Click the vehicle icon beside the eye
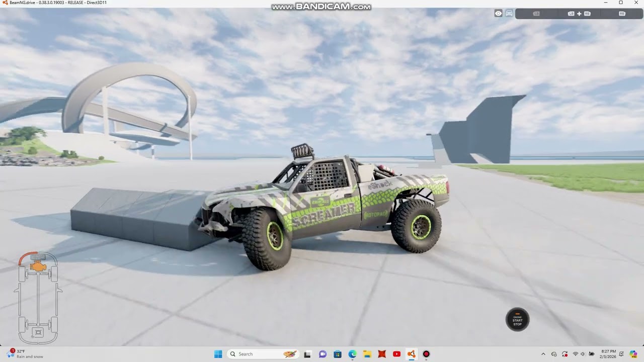 509,14
